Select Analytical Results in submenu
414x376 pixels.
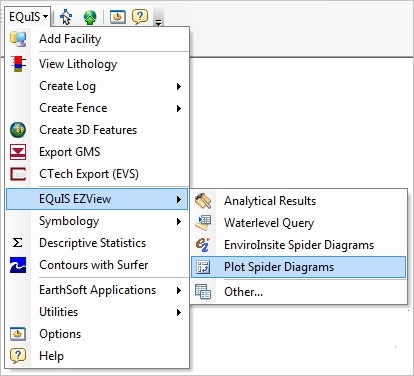pyautogui.click(x=299, y=201)
